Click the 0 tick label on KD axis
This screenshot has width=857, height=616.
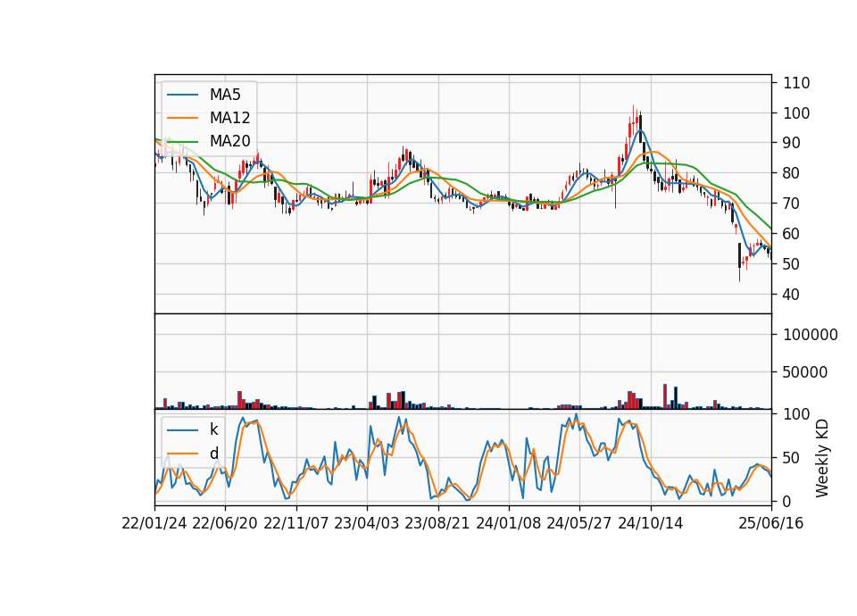(x=787, y=501)
